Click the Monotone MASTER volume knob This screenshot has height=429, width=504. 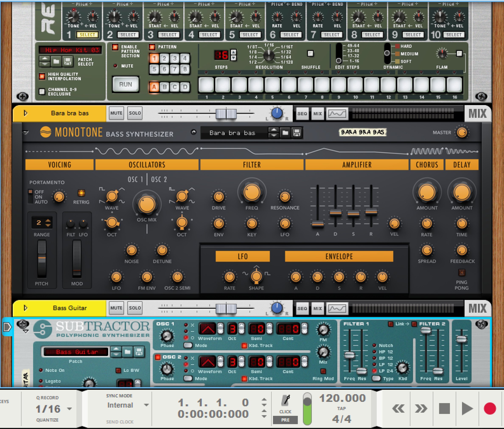point(462,132)
